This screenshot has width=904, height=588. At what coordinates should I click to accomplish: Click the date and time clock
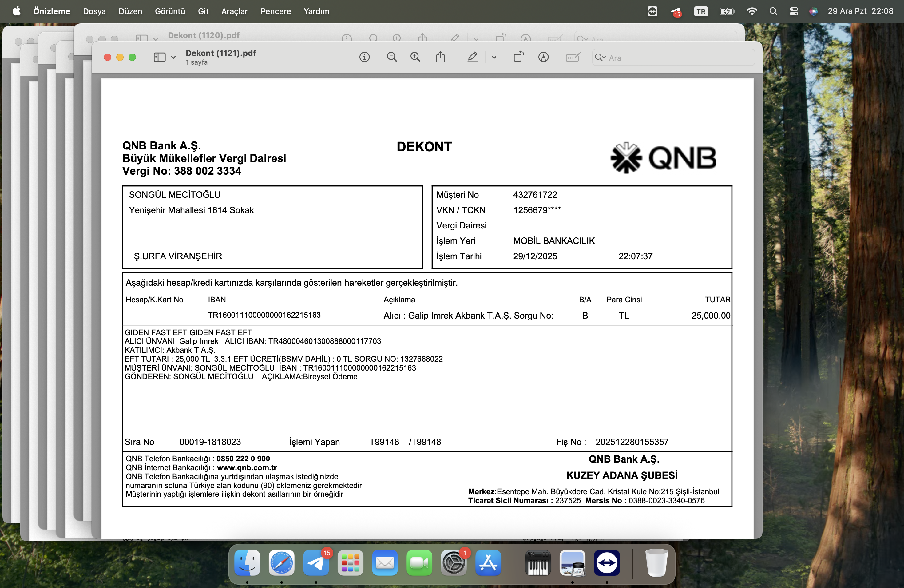[860, 11]
